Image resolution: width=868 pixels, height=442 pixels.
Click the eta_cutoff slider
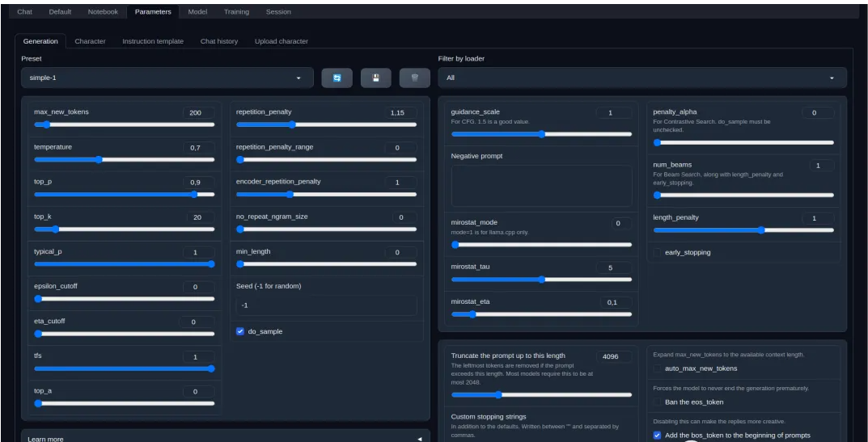125,334
